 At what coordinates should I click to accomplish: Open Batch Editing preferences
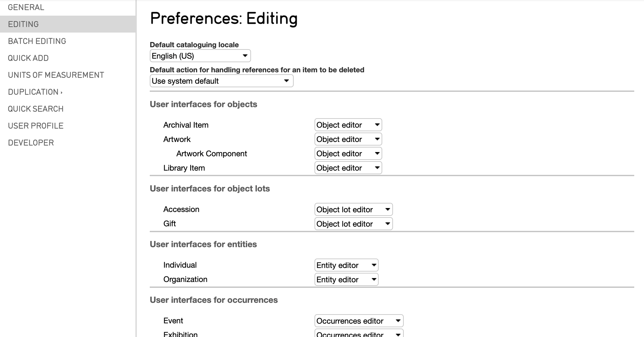(x=37, y=41)
